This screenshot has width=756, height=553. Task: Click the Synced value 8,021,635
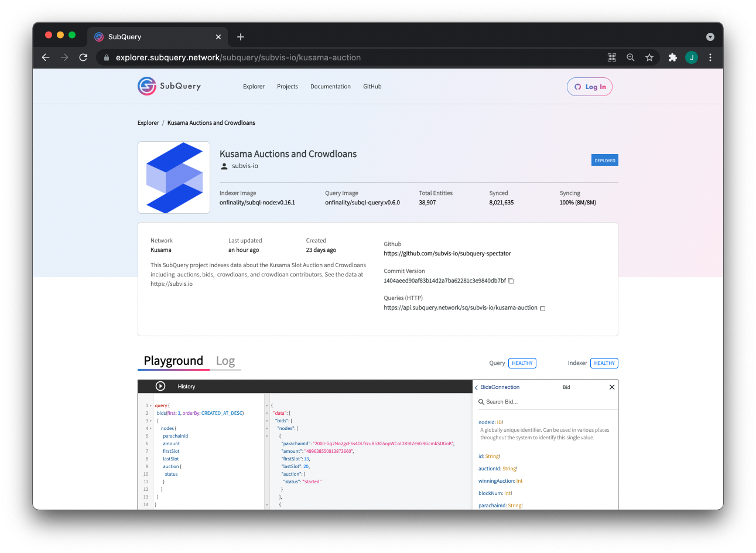(x=501, y=203)
